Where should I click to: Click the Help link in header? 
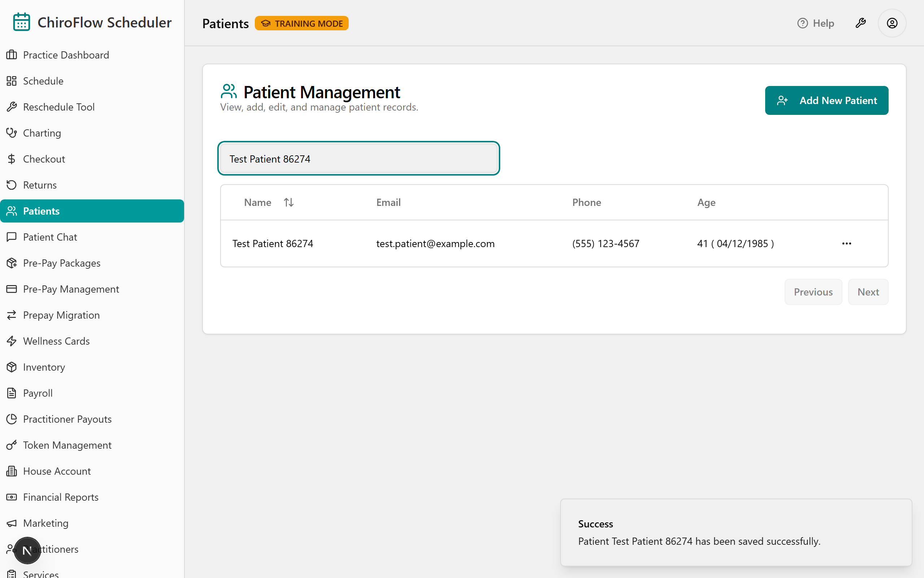816,23
